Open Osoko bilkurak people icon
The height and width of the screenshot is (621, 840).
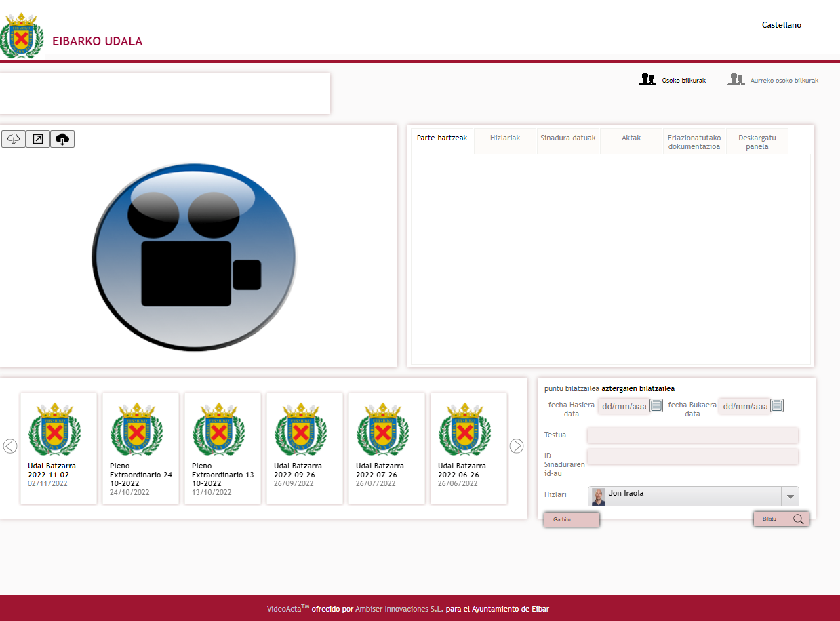tap(647, 80)
